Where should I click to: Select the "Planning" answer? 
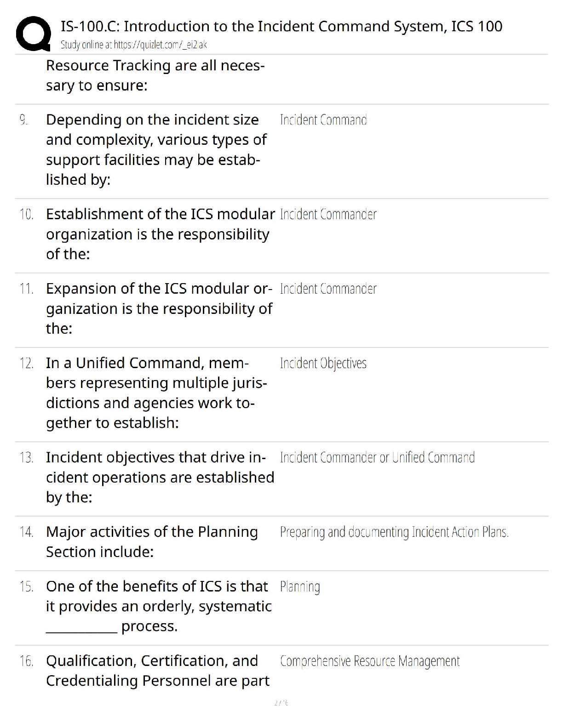(x=300, y=587)
